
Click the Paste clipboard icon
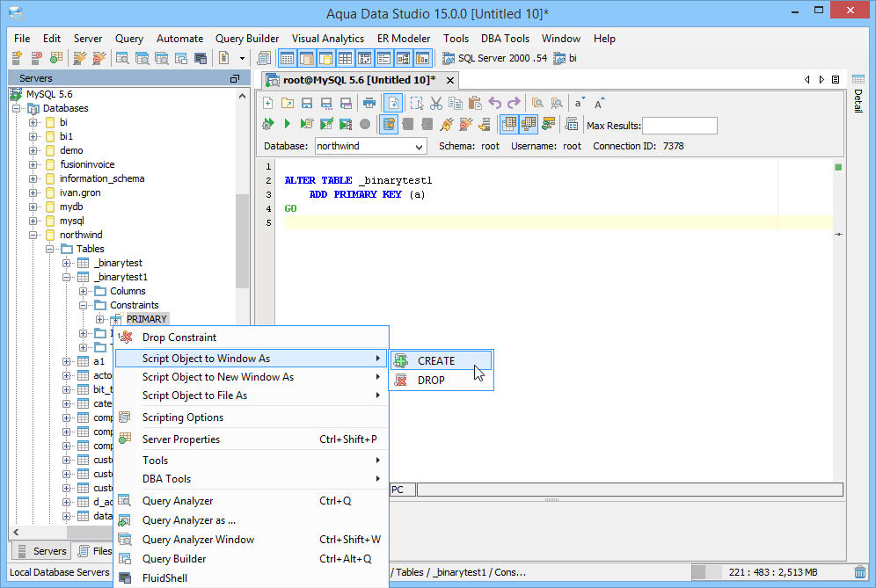point(475,104)
